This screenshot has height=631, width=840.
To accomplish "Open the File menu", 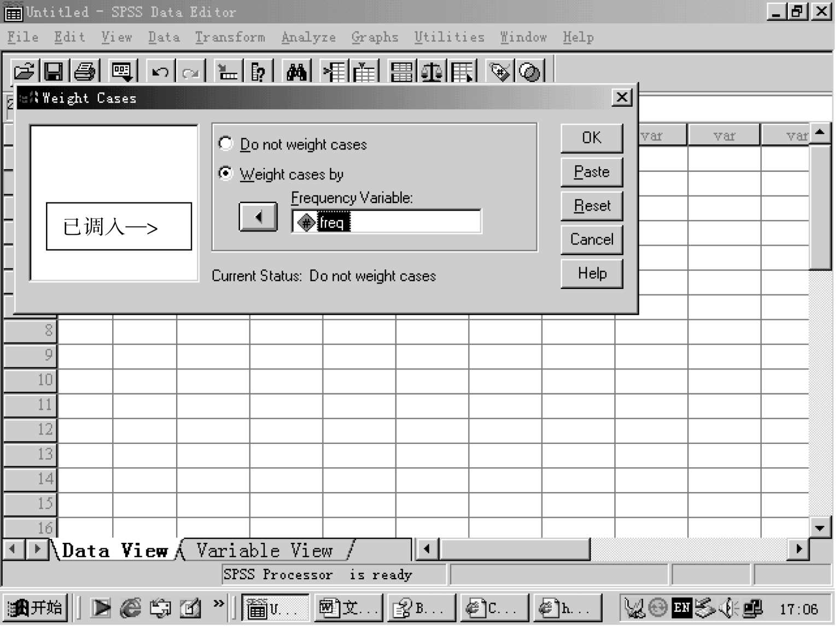I will 23,37.
